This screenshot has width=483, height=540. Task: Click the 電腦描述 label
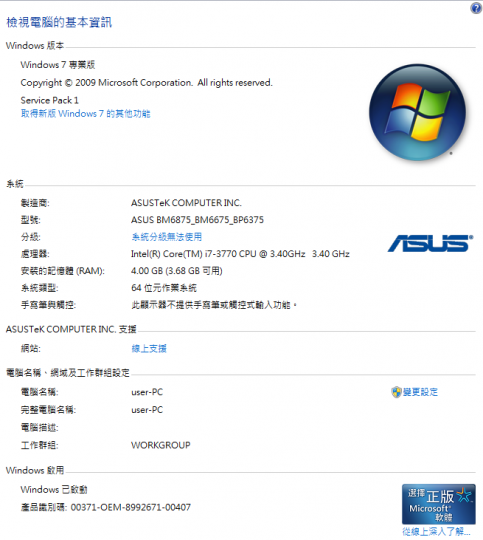(39, 428)
